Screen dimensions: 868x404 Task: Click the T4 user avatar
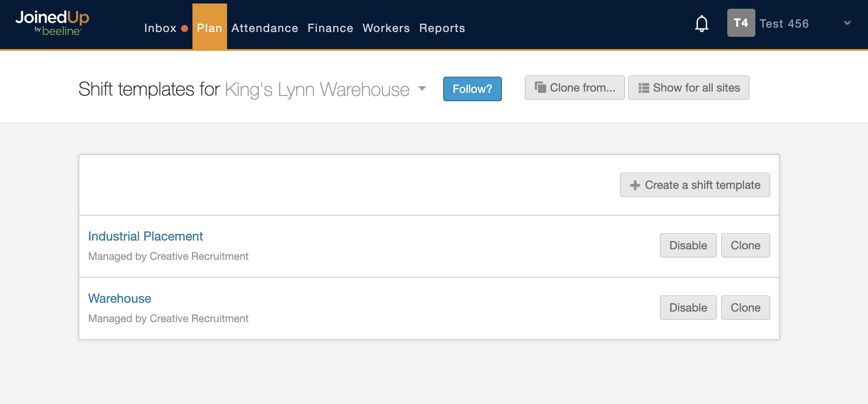[x=741, y=23]
